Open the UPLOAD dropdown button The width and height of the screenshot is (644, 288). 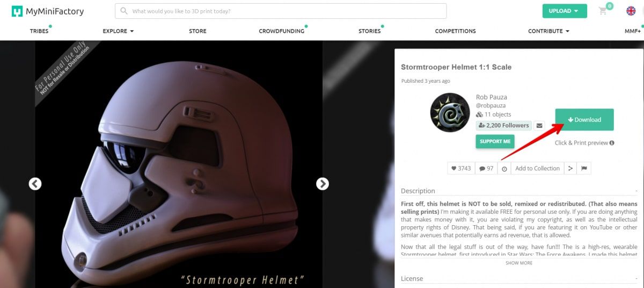(x=565, y=11)
